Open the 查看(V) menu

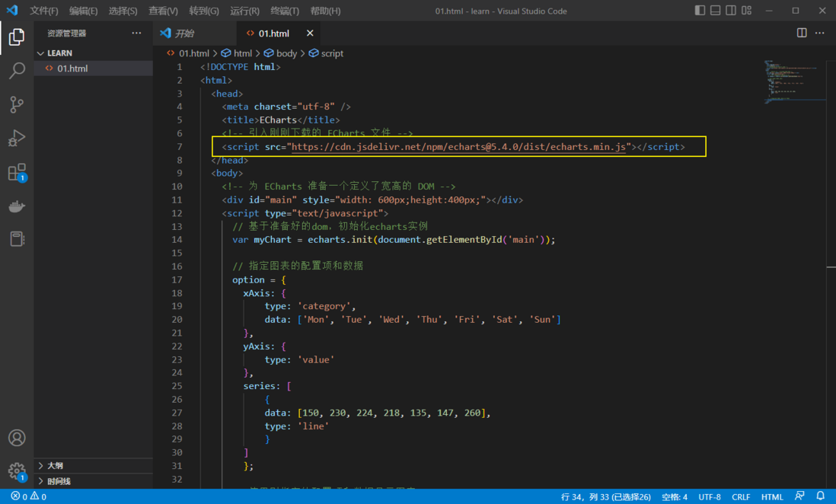pyautogui.click(x=163, y=11)
